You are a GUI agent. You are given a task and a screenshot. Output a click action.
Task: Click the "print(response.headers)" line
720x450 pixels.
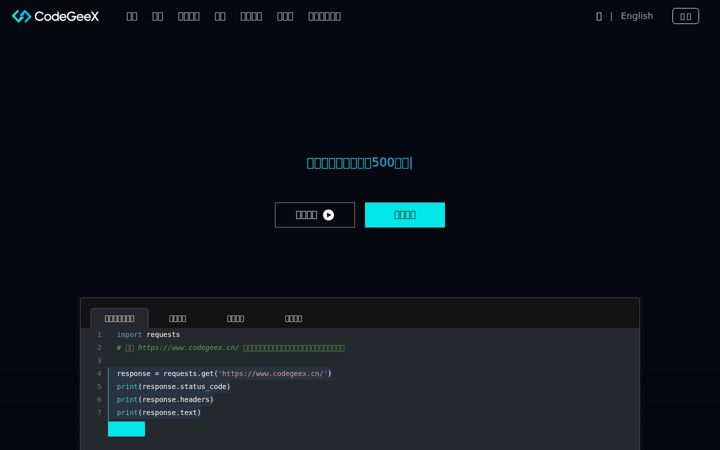point(165,399)
